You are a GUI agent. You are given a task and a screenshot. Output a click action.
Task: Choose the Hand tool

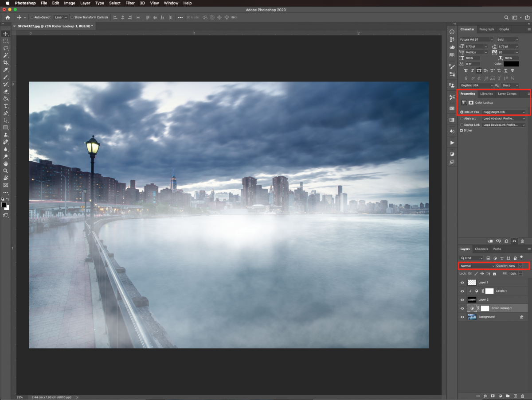coord(6,163)
